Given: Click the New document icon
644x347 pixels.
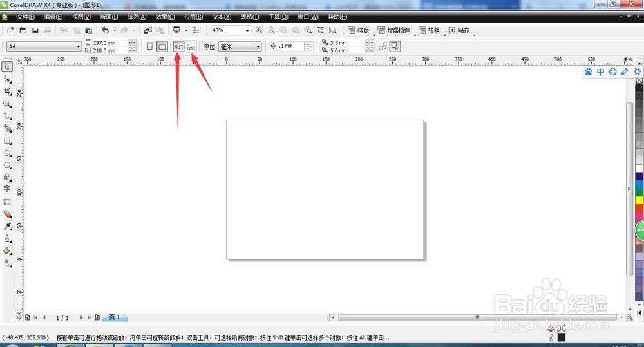Looking at the screenshot, I should pyautogui.click(x=10, y=30).
